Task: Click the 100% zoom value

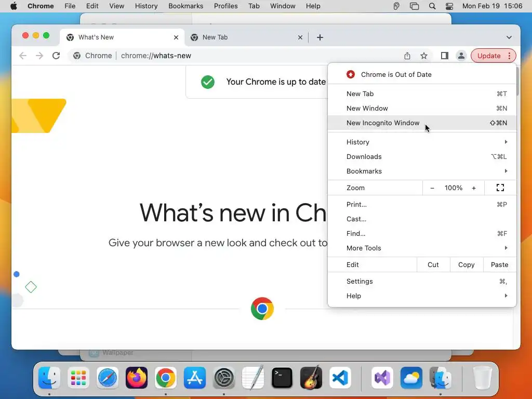Action: coord(453,188)
